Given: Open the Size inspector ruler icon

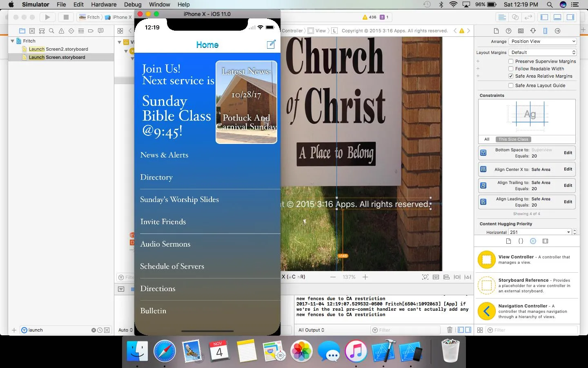Looking at the screenshot, I should tap(545, 31).
